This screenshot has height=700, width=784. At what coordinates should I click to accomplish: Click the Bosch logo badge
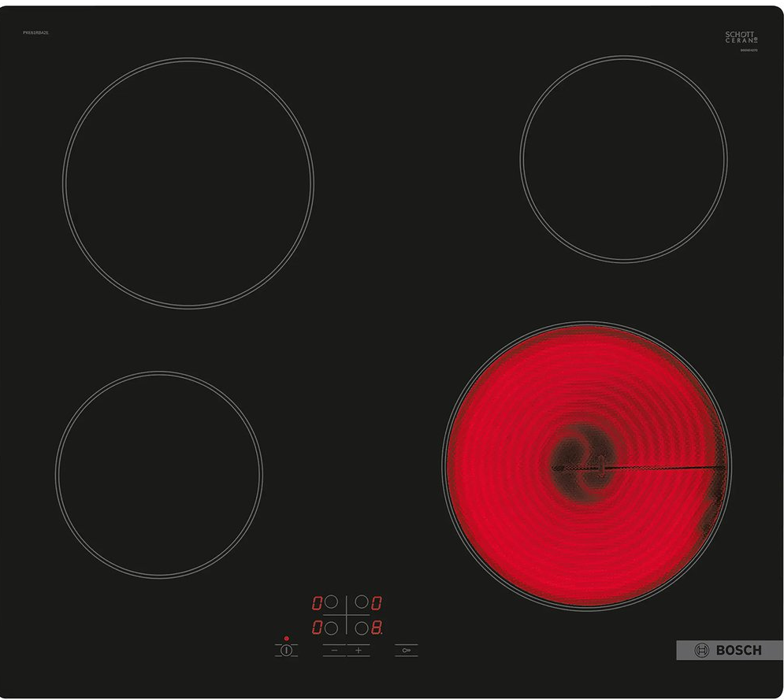click(730, 650)
